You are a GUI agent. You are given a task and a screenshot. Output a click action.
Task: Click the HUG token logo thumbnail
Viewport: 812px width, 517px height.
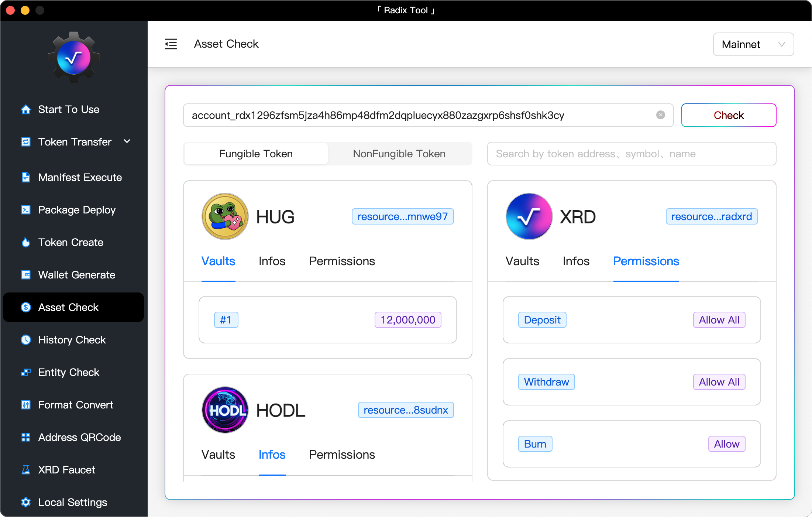coord(225,216)
